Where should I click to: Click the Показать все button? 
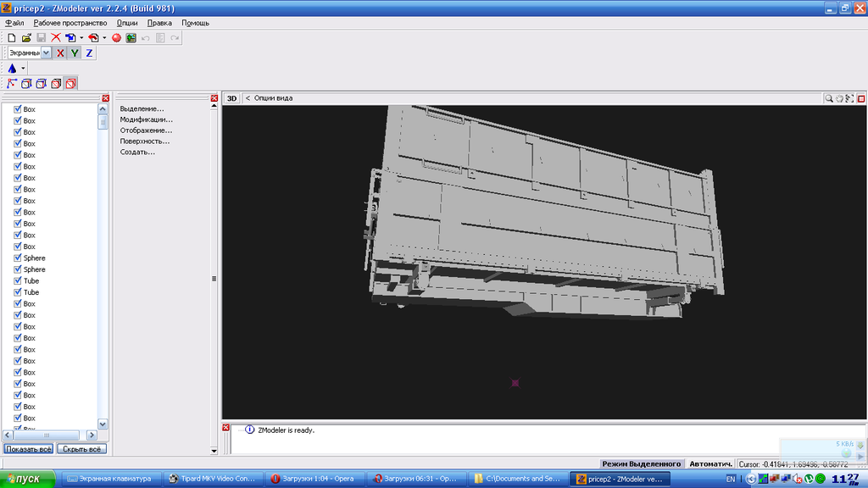click(28, 449)
